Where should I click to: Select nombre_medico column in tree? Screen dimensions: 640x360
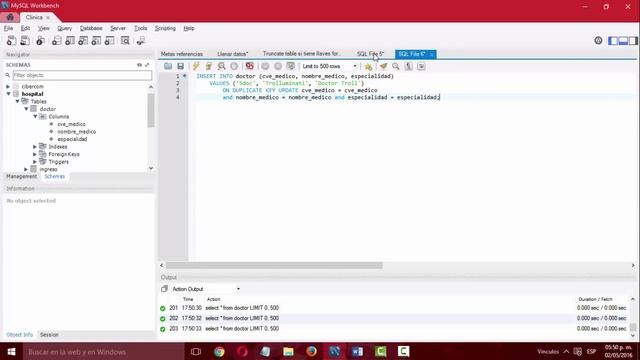[76, 131]
